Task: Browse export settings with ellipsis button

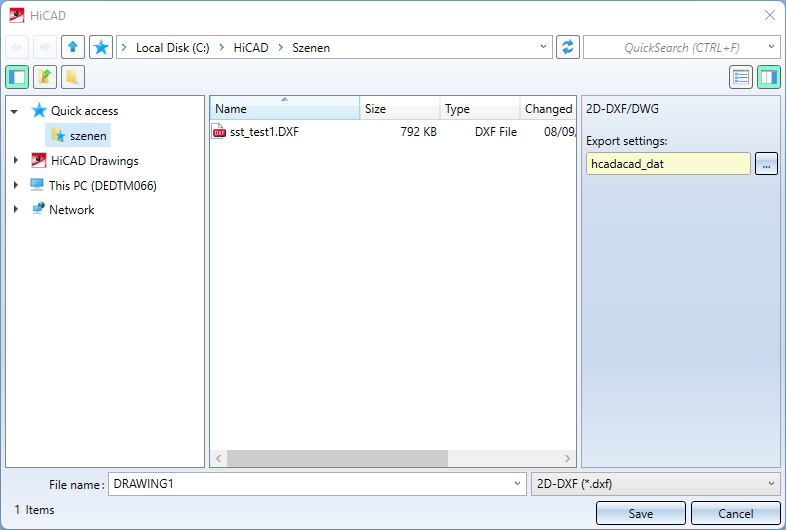Action: tap(766, 164)
